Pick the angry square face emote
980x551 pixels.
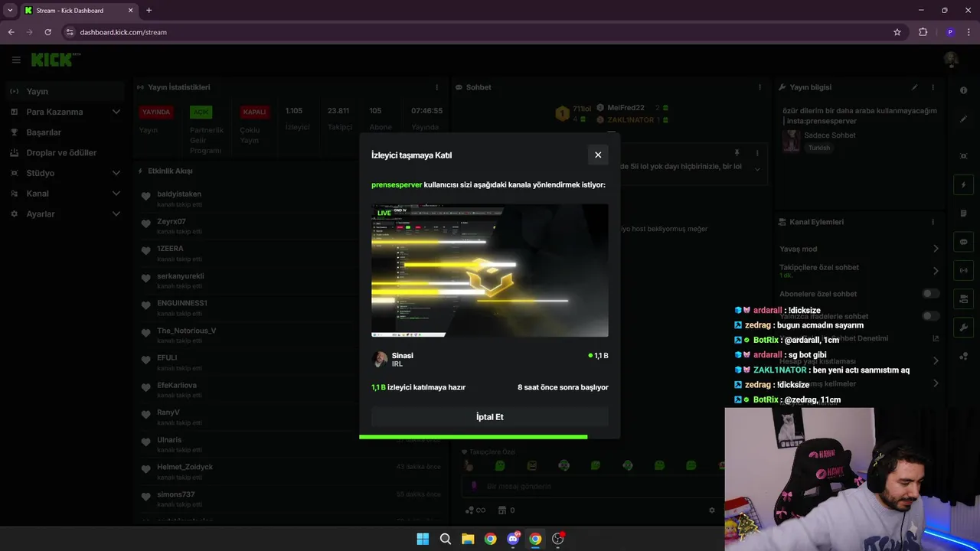click(x=532, y=465)
